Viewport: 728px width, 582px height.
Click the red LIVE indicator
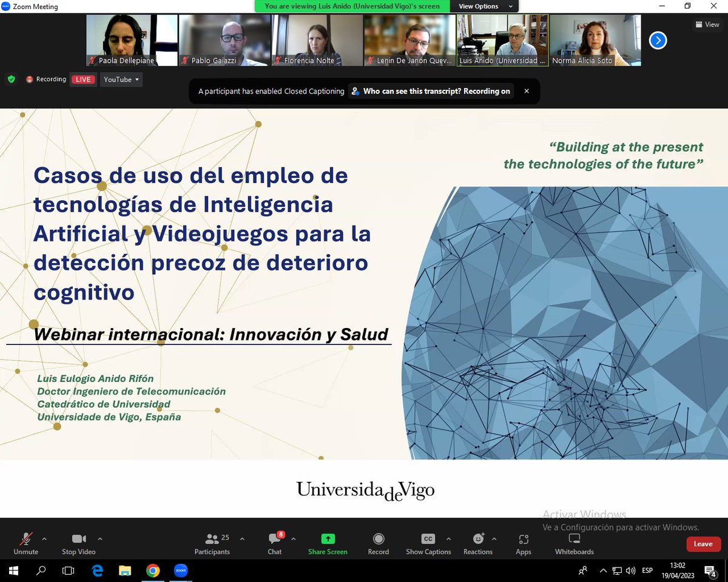point(83,79)
